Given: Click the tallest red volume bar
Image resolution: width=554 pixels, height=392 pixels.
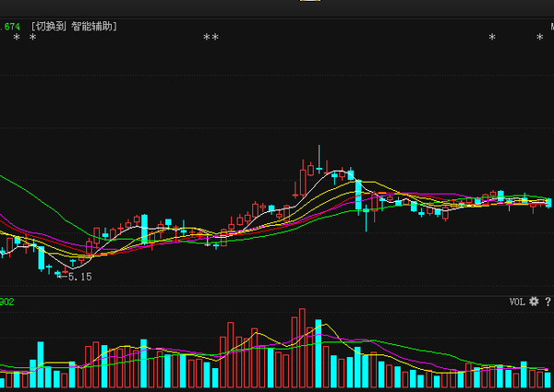Looking at the screenshot, I should click(x=300, y=350).
